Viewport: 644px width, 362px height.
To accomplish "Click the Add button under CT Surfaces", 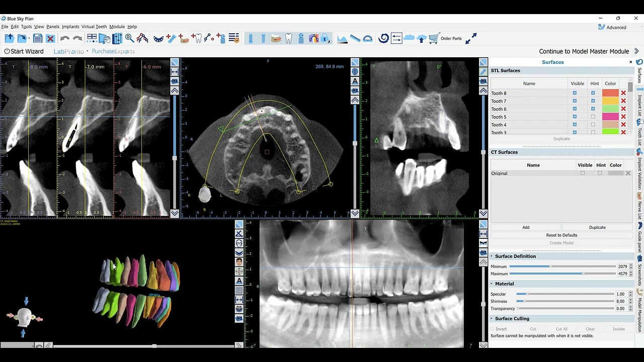I will tap(526, 227).
